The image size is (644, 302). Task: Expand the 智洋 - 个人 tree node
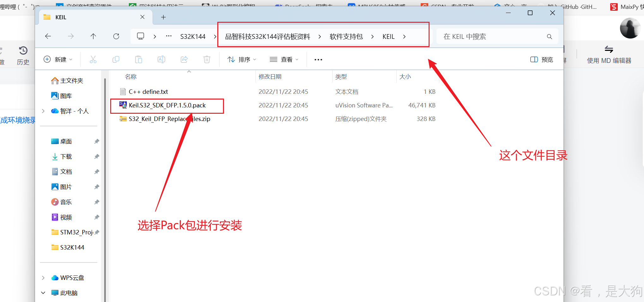(x=43, y=111)
